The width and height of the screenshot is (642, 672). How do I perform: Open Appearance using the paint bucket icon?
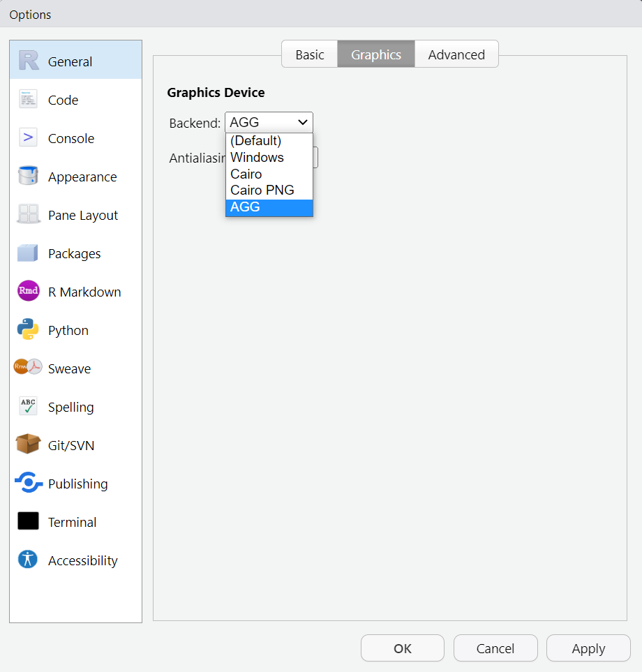click(29, 177)
